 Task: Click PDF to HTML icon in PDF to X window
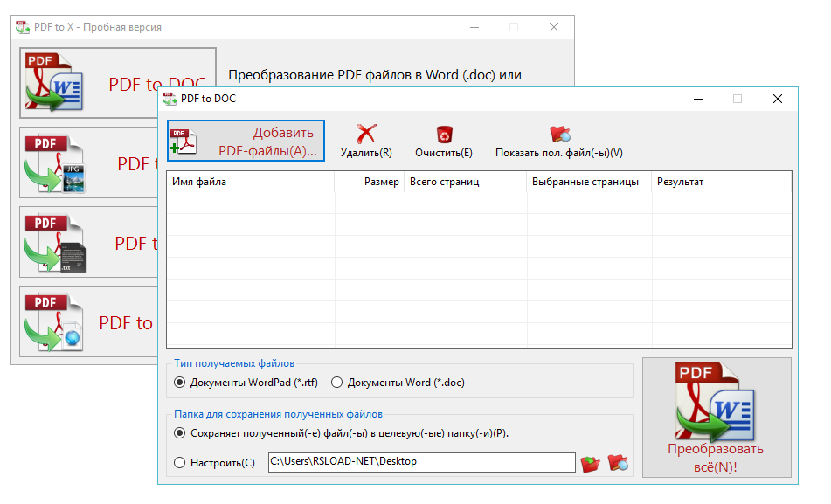[x=54, y=322]
